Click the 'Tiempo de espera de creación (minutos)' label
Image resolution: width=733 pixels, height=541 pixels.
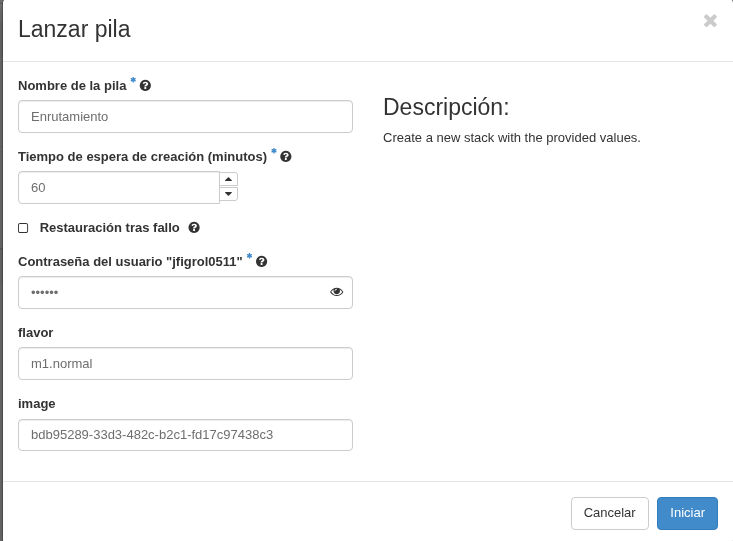143,157
